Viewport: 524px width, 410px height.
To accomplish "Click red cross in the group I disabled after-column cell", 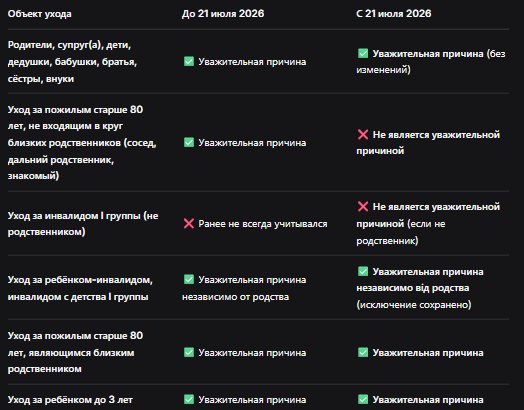I will coord(363,207).
